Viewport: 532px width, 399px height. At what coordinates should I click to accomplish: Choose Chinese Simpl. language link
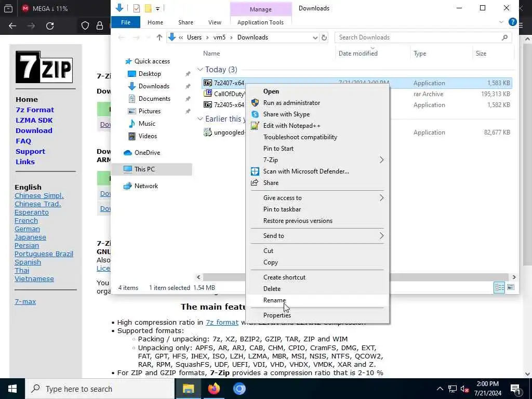click(x=39, y=196)
